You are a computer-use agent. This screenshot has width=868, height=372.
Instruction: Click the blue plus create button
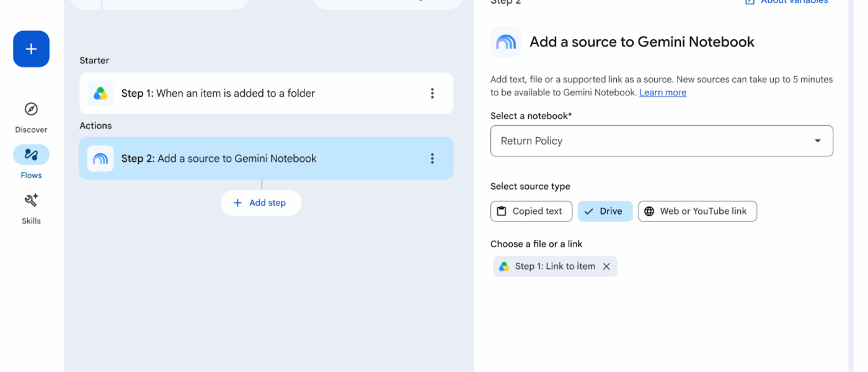point(31,49)
